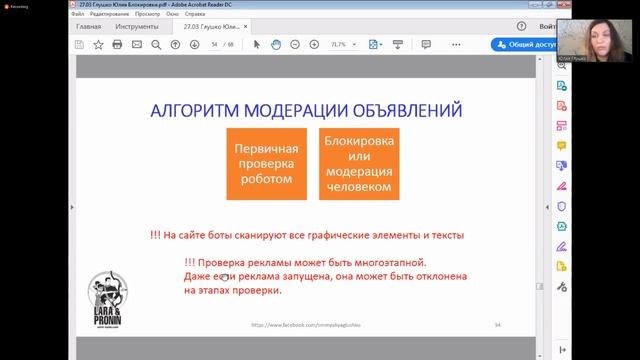The height and width of the screenshot is (360, 640).
Task: Hide right pane with small triangle
Action: coord(547,207)
